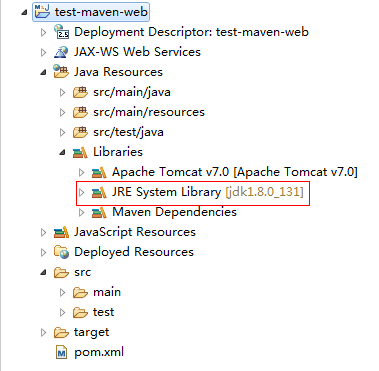Select the 'Deployed Resources' label
This screenshot has height=371, width=379.
[134, 252]
